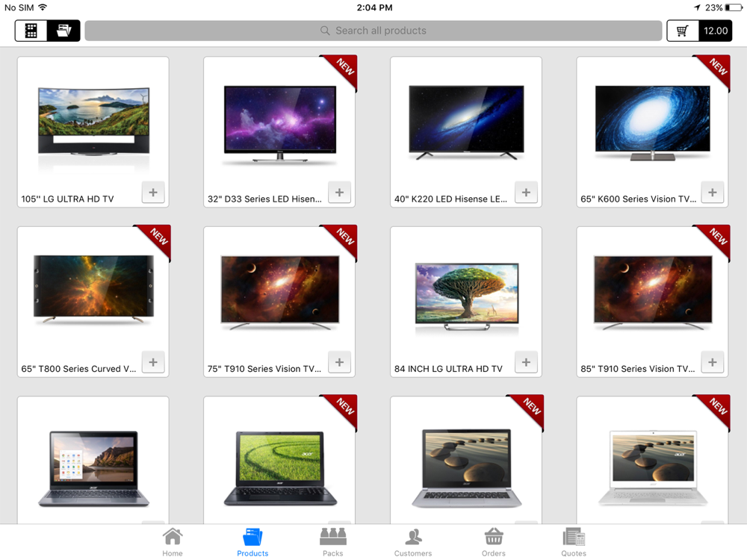747x560 pixels.
Task: Click the "40" K220 LED Hisense LE..." title
Action: [450, 199]
